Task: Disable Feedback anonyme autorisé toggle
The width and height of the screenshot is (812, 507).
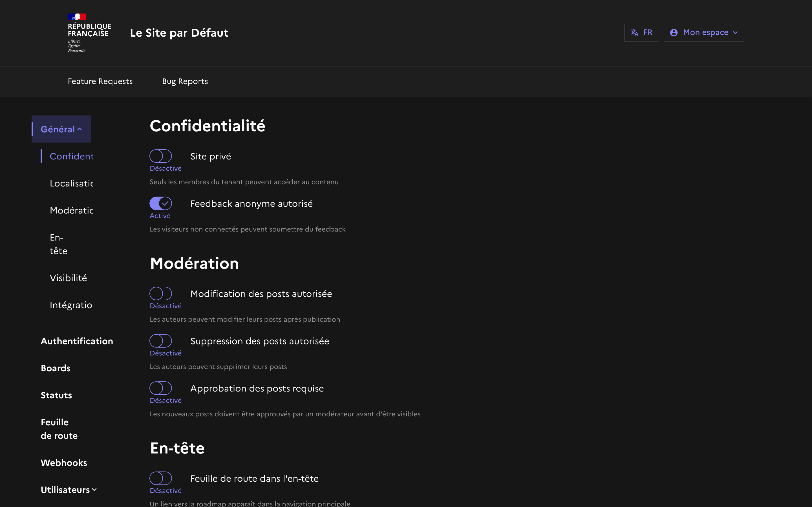Action: point(161,203)
